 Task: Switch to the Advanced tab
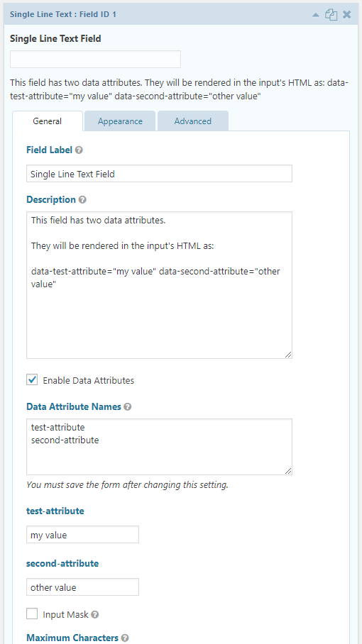[192, 121]
